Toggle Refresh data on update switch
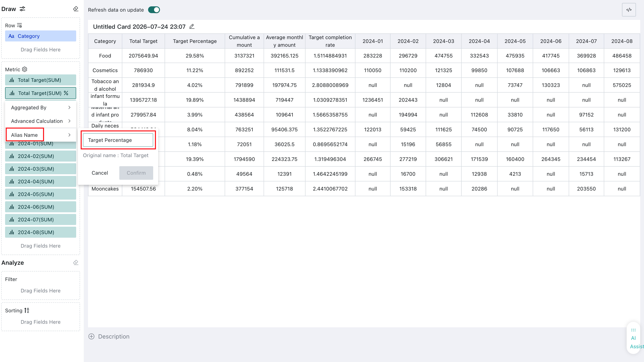 click(x=154, y=10)
